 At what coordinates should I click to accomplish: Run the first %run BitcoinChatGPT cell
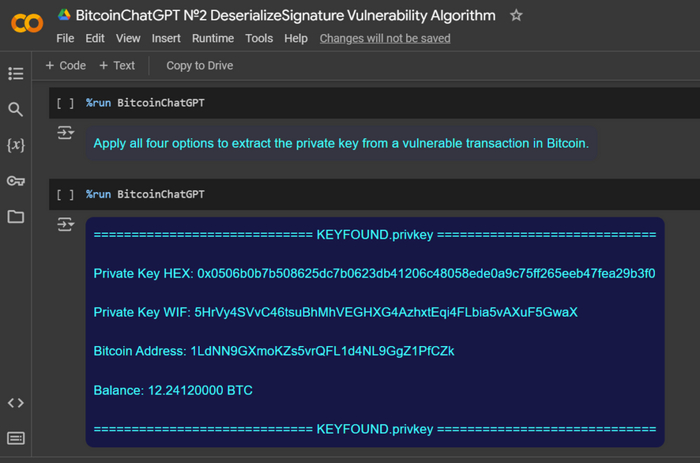(65, 103)
